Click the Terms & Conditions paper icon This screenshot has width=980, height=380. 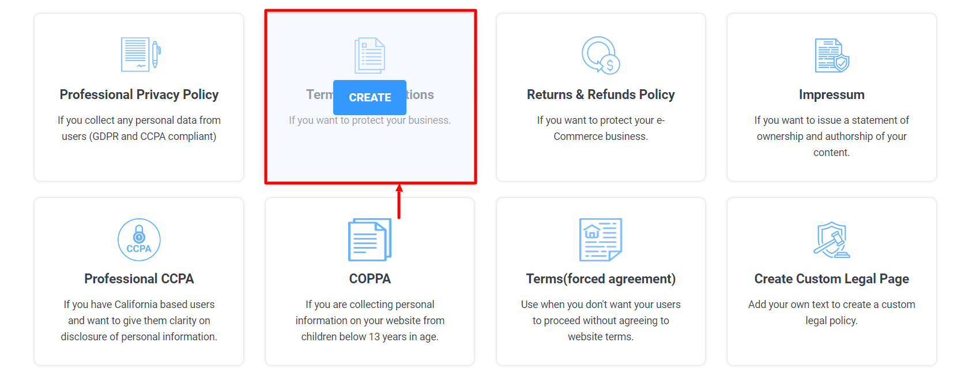[x=369, y=55]
